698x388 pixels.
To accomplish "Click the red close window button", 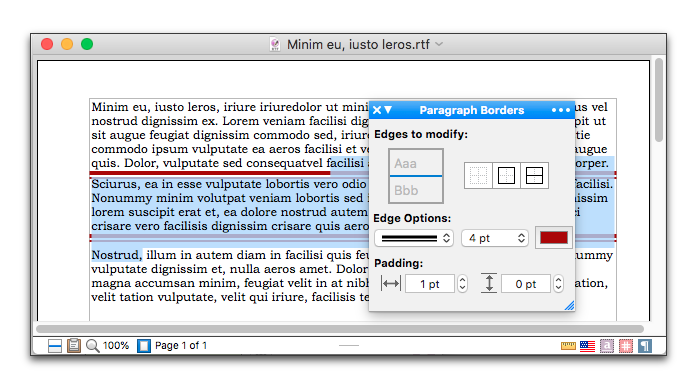I will pyautogui.click(x=47, y=44).
